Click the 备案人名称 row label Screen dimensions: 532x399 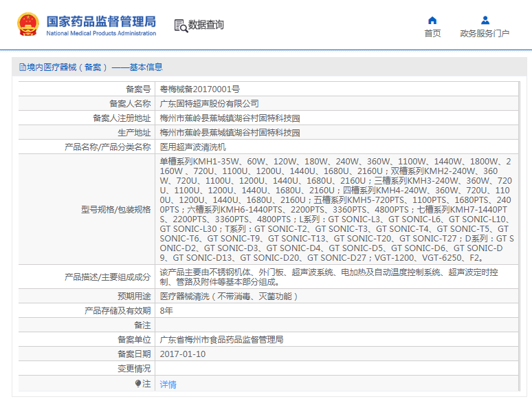[130, 104]
